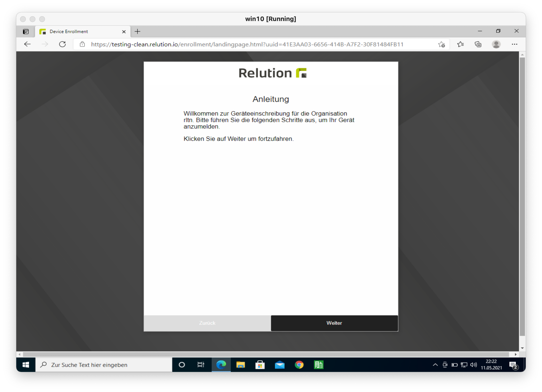Open Mail app from taskbar
Screen dimensions: 542x392
click(x=279, y=365)
